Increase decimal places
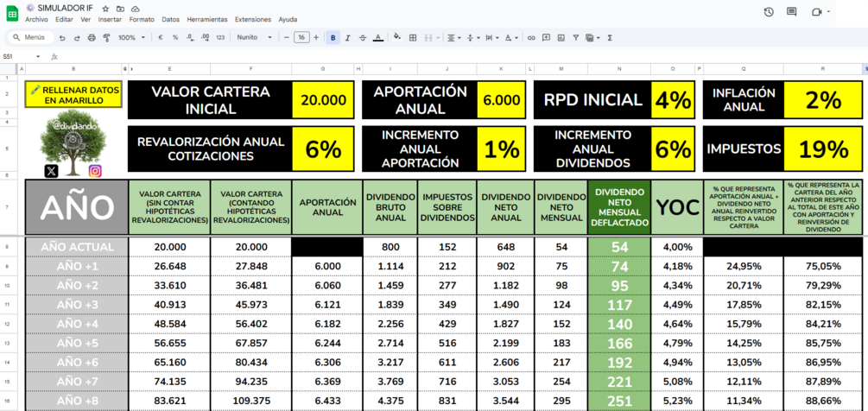Viewport: 868px width, 411px height. [x=206, y=38]
